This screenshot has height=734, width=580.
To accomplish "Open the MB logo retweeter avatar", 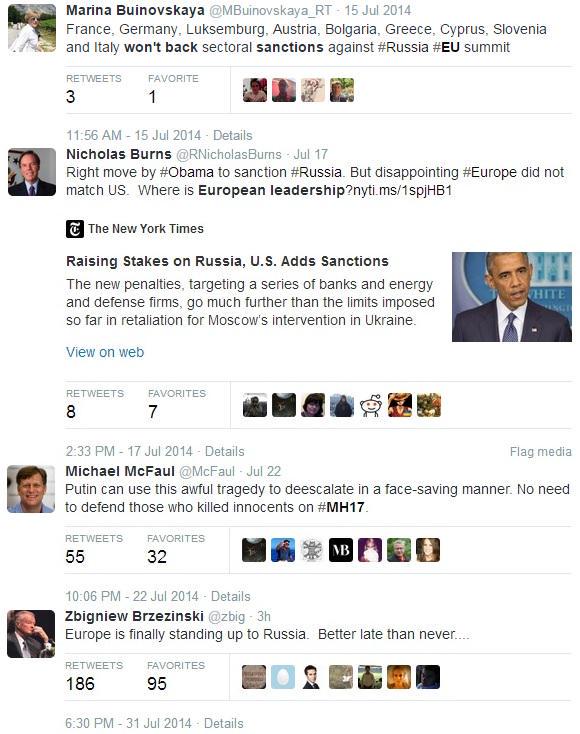I will (x=341, y=550).
